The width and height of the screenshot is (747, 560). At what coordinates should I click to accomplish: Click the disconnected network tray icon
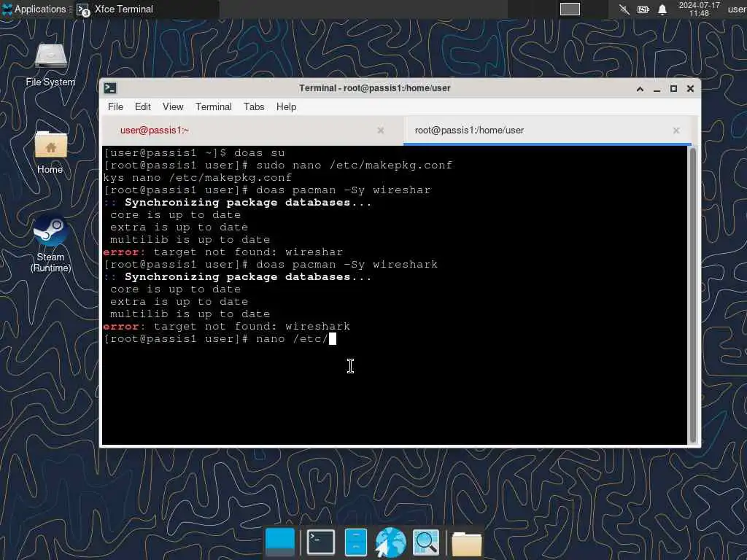[624, 9]
